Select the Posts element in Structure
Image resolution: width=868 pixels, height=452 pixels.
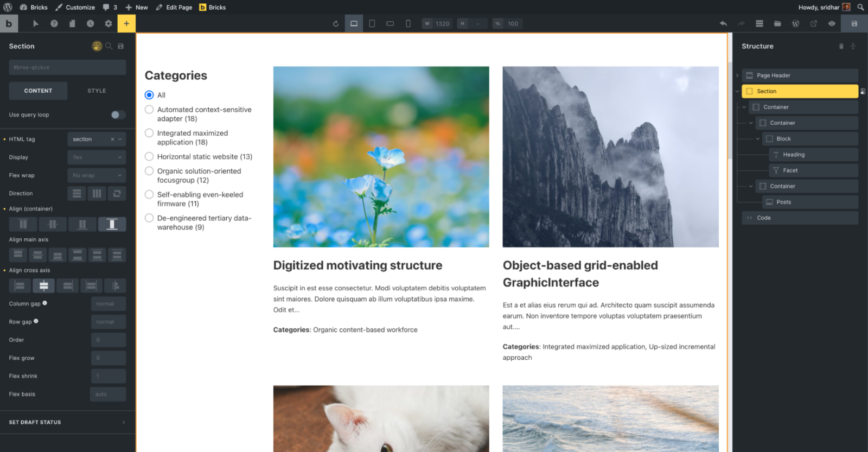(x=783, y=202)
